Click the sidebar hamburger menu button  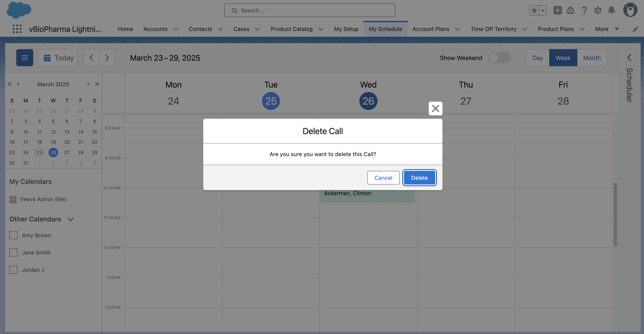25,58
